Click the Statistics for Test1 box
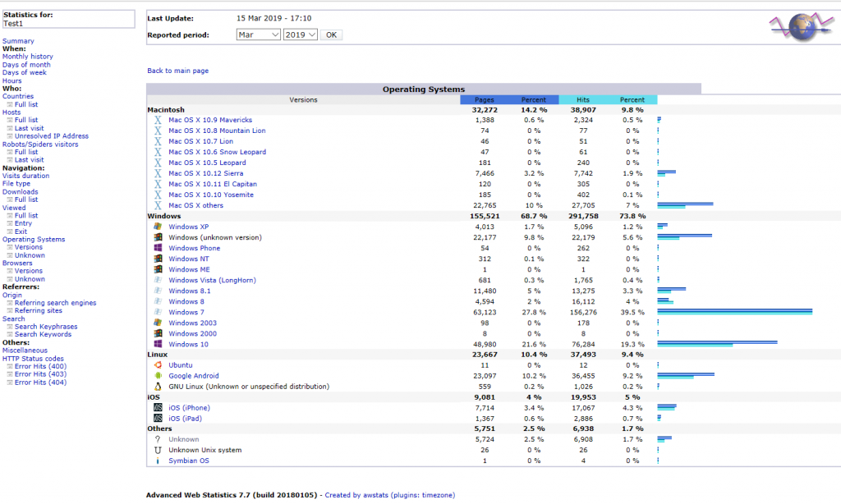841x504 pixels. [x=68, y=19]
